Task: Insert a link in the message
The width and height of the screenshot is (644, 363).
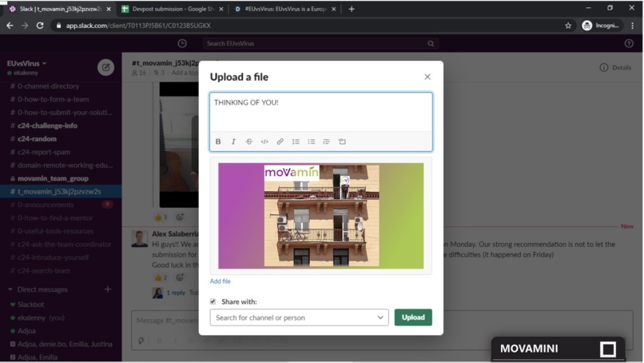Action: coord(280,142)
